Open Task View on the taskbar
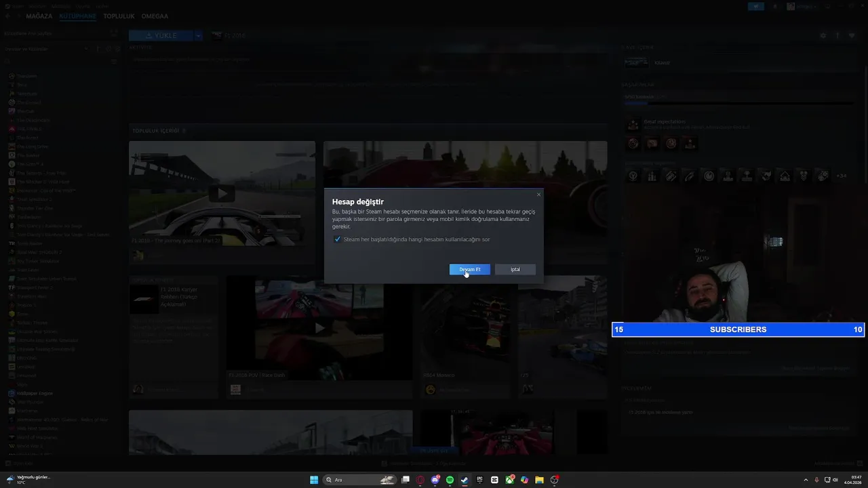The width and height of the screenshot is (868, 488). pyautogui.click(x=406, y=480)
